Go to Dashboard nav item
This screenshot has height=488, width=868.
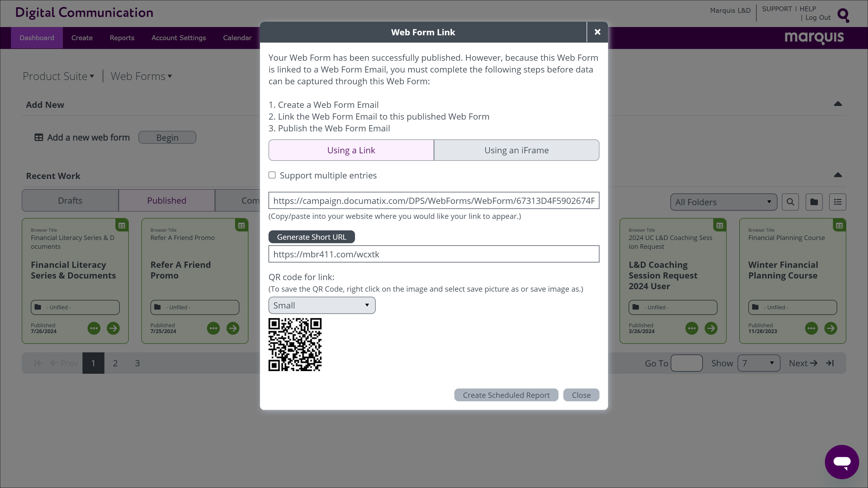(37, 38)
